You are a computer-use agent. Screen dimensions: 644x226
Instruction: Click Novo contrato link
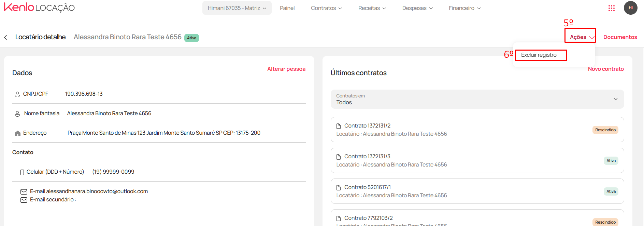pyautogui.click(x=606, y=69)
